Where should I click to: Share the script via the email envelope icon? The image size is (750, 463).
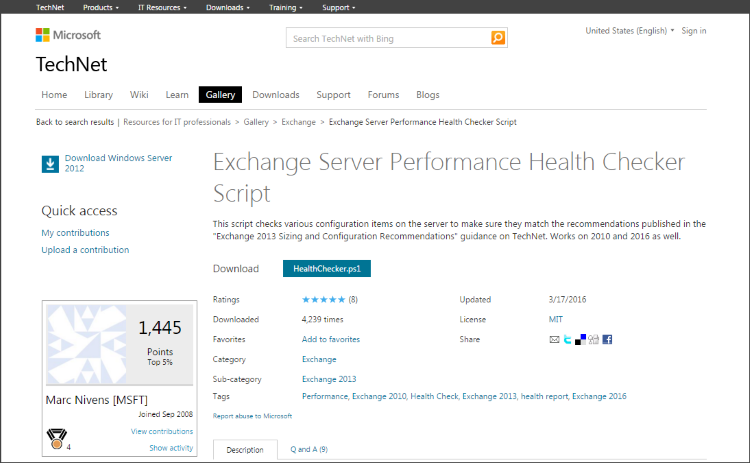point(554,340)
